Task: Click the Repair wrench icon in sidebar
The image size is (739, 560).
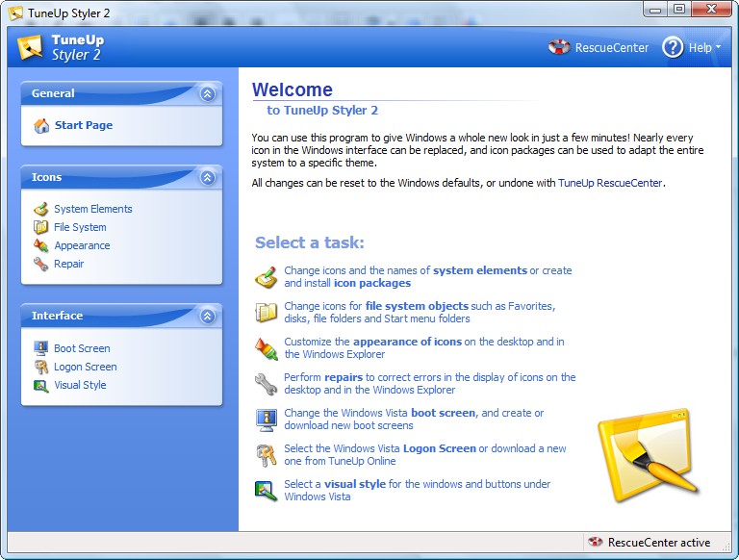Action: (x=40, y=264)
